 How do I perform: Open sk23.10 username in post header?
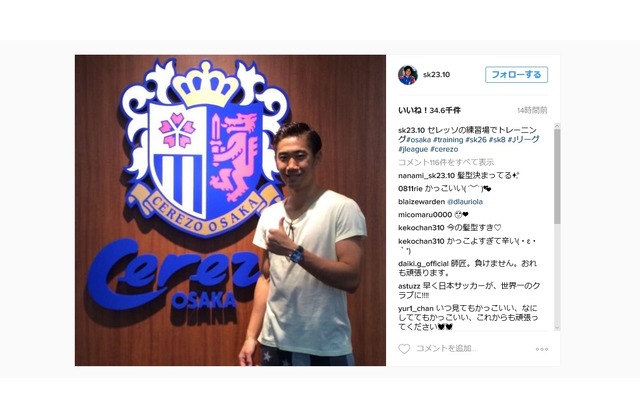[x=436, y=75]
